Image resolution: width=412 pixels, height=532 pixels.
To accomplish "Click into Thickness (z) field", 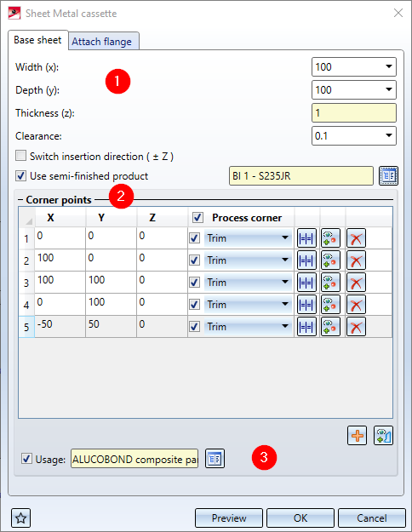I will [354, 112].
